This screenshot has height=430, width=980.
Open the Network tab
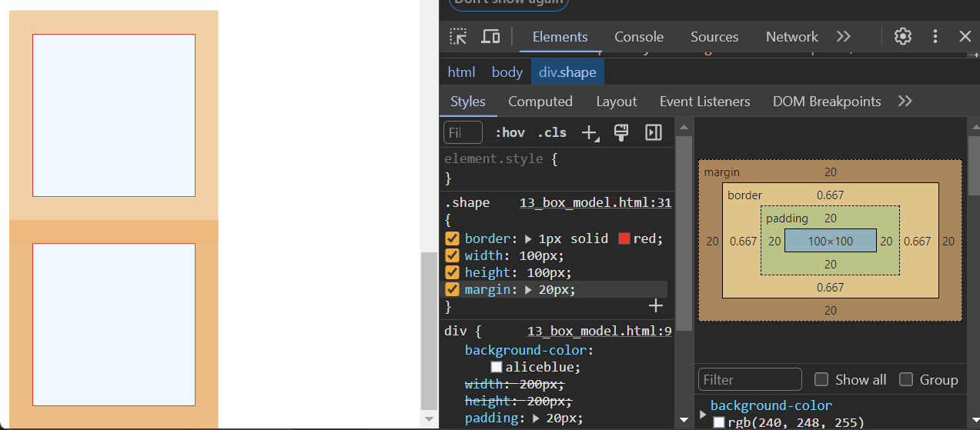point(791,36)
